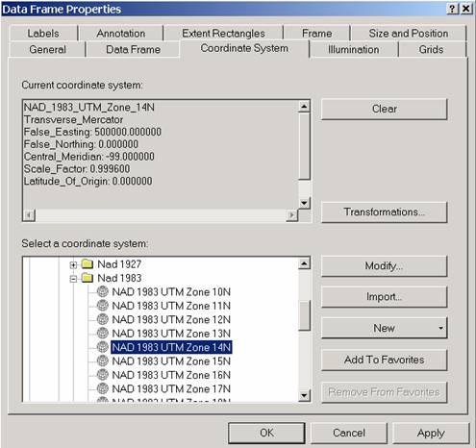Click the globe icon beside Zone 12N
476x448 pixels.
[x=103, y=319]
